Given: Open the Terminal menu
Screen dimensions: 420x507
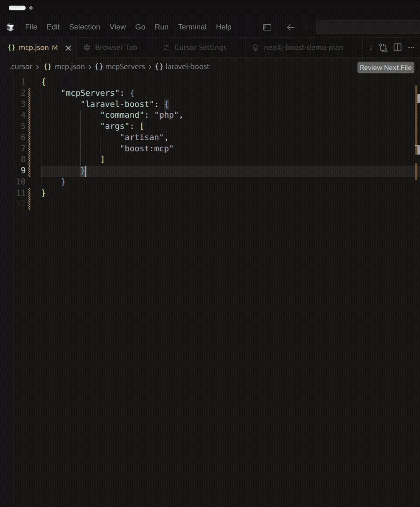Looking at the screenshot, I should tap(192, 27).
